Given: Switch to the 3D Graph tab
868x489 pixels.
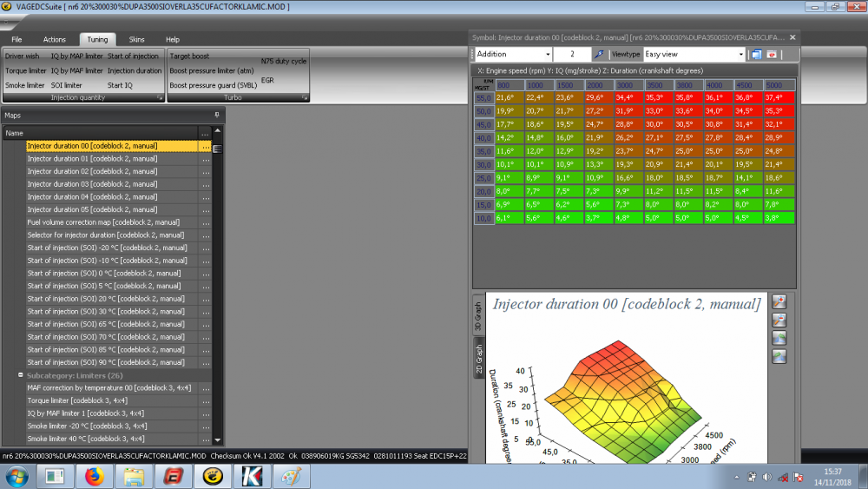Looking at the screenshot, I should (479, 317).
